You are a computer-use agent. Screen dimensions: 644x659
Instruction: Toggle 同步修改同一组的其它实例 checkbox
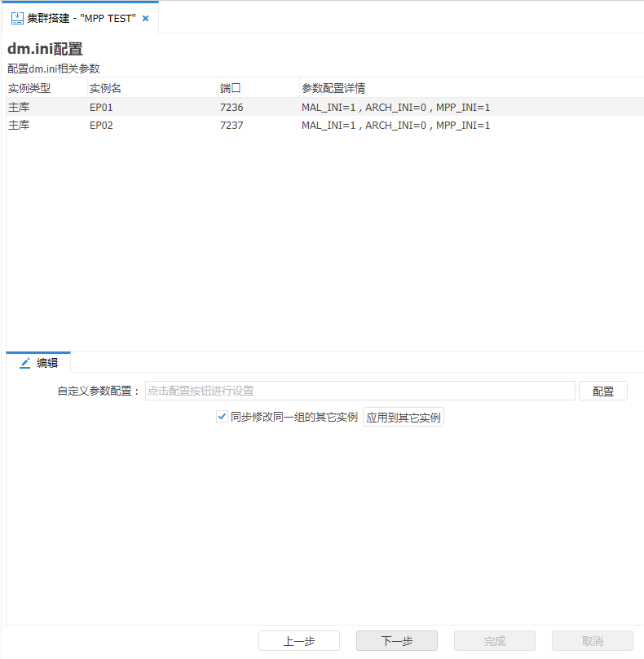click(222, 417)
